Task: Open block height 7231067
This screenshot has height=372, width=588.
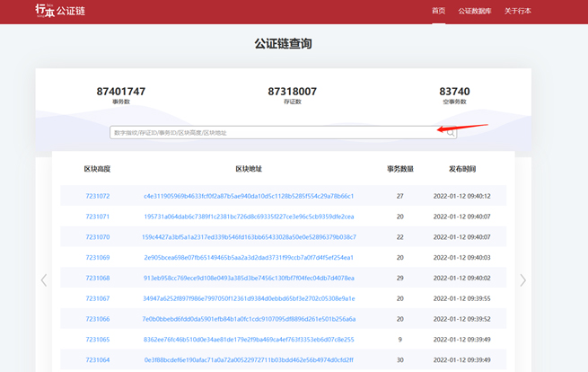Action: 98,298
